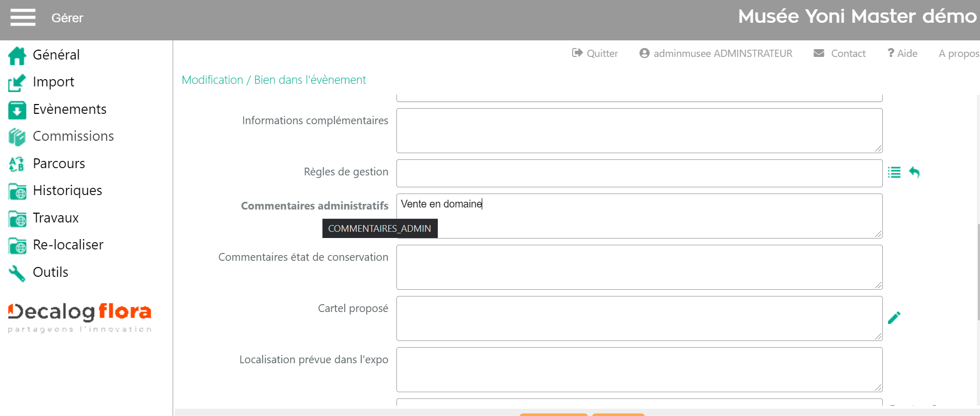
Task: Click the undo arrow beside Règles de gestion
Action: (x=914, y=172)
